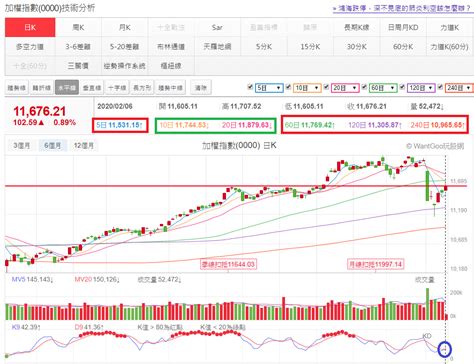Open the 綜勢操作系統 tab
474x364 pixels.
(125, 66)
